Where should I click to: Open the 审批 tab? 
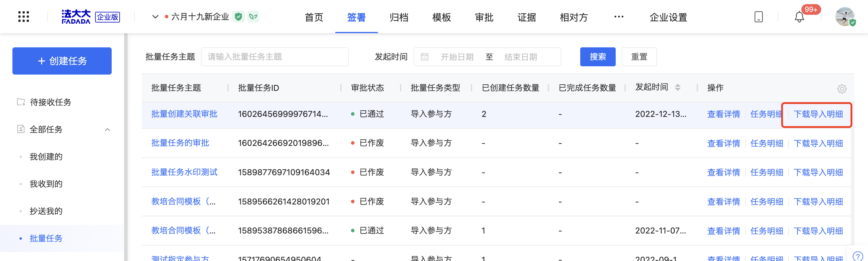coord(484,17)
